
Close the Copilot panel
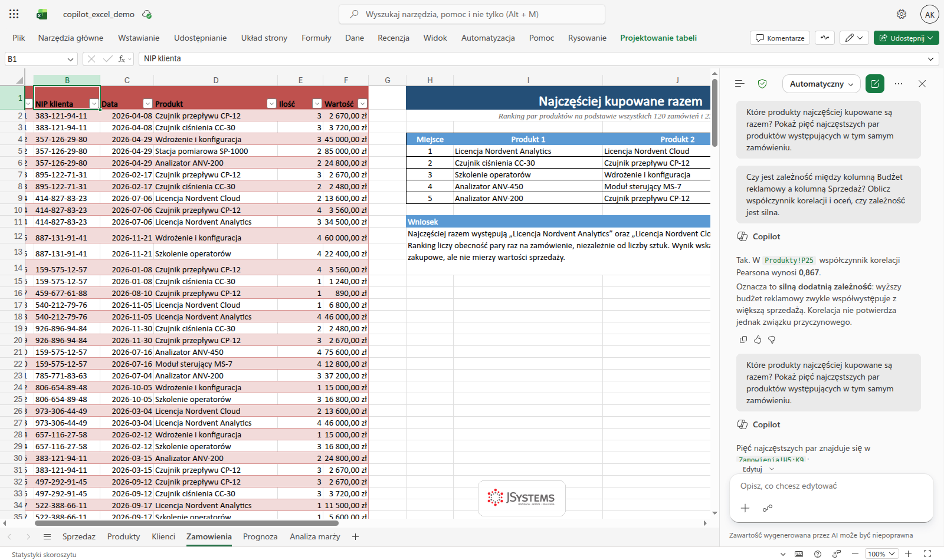(x=922, y=84)
